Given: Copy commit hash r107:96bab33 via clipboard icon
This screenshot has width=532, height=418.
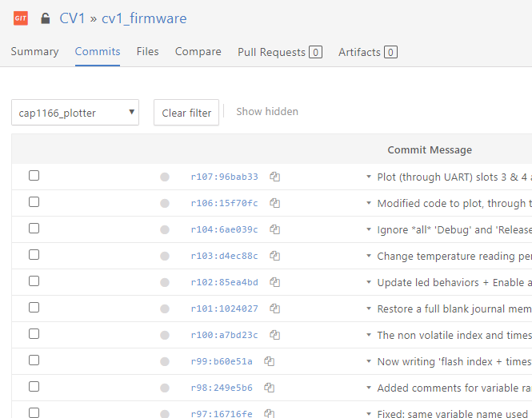Looking at the screenshot, I should click(x=274, y=177).
